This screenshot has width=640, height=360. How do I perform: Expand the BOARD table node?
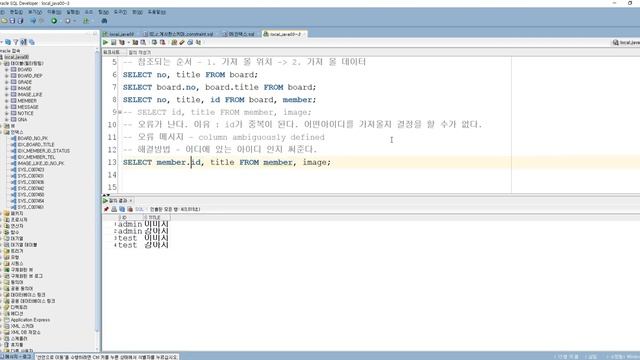(x=7, y=69)
